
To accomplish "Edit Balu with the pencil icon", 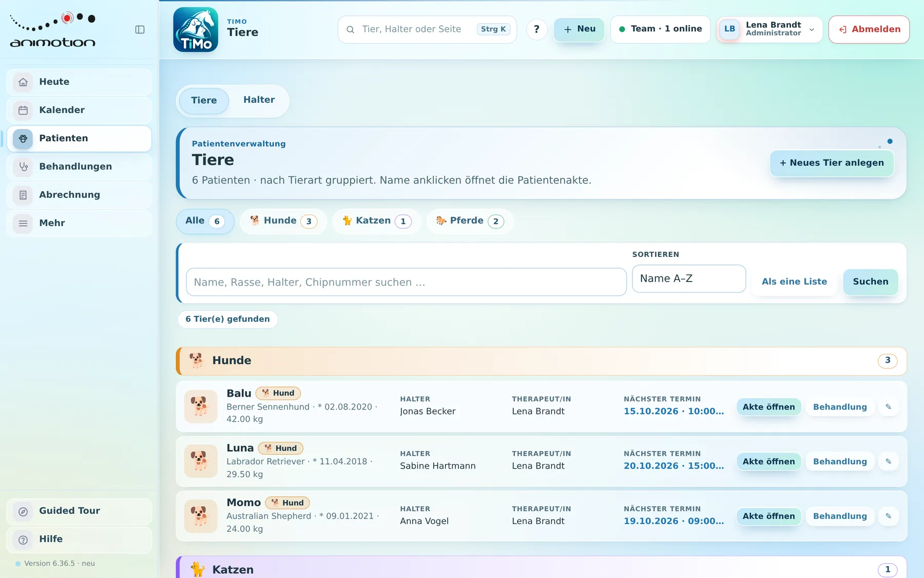I will pyautogui.click(x=889, y=407).
